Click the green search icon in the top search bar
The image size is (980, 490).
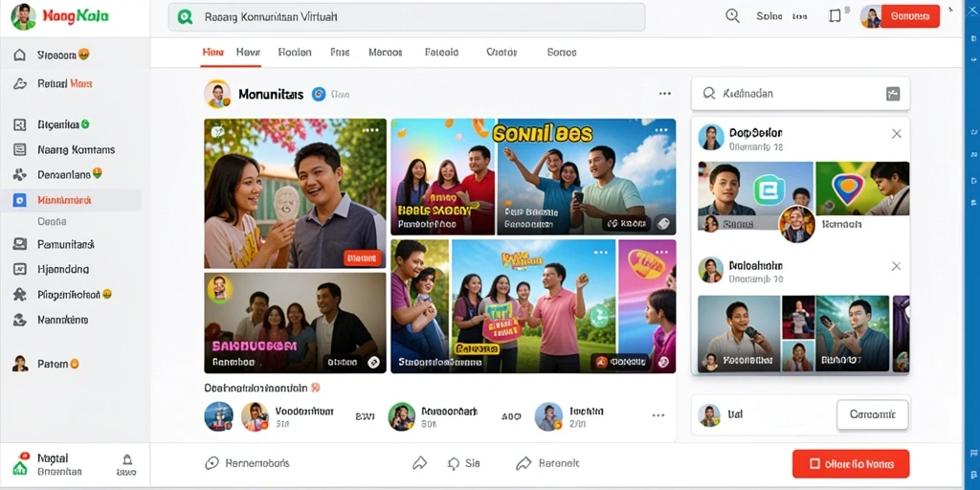coord(185,17)
